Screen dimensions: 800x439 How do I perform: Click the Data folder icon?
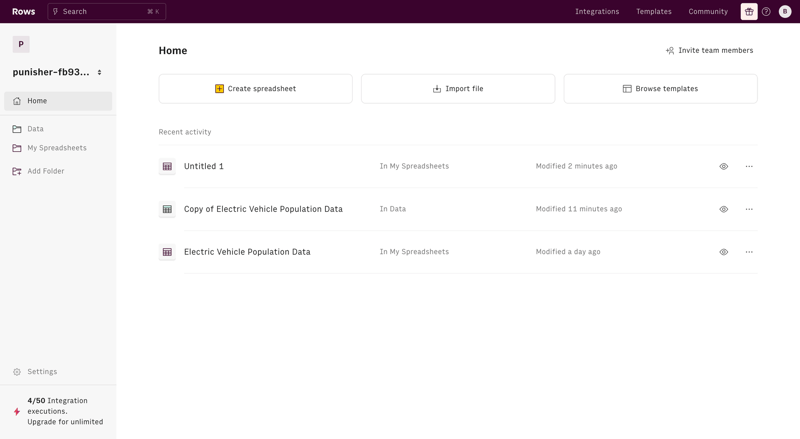[x=17, y=129]
